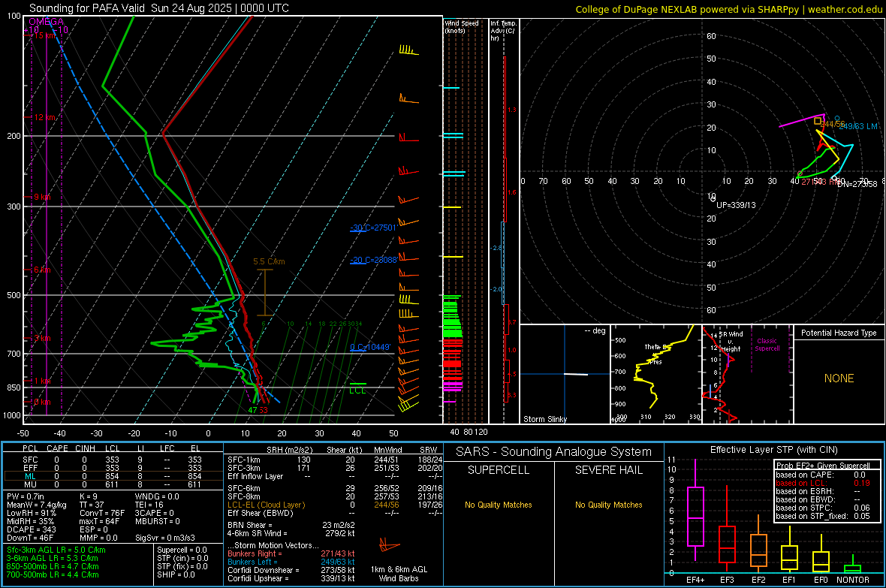
Task: Click the red 1km & 6km wind barb graphic
Action: tap(390, 546)
